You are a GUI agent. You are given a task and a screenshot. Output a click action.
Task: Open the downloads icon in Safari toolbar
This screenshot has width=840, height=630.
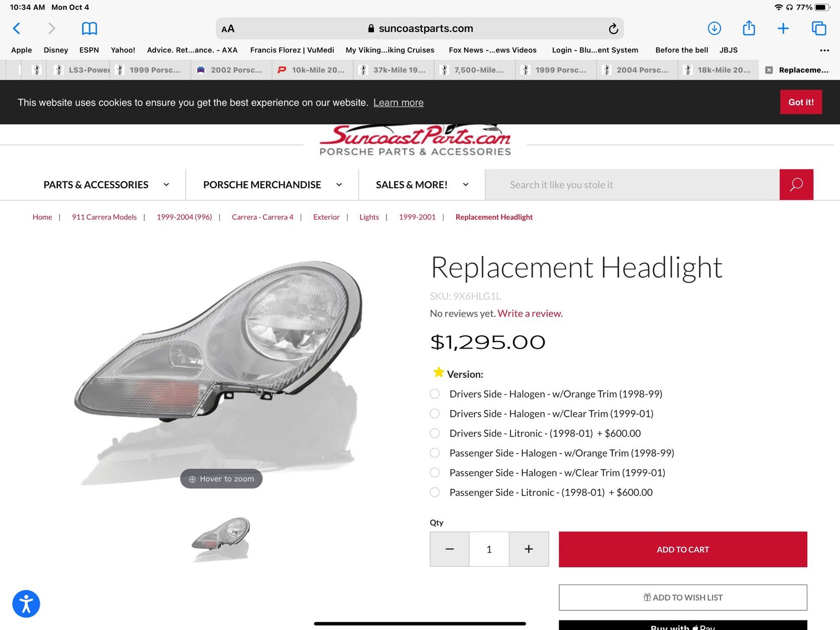click(714, 29)
